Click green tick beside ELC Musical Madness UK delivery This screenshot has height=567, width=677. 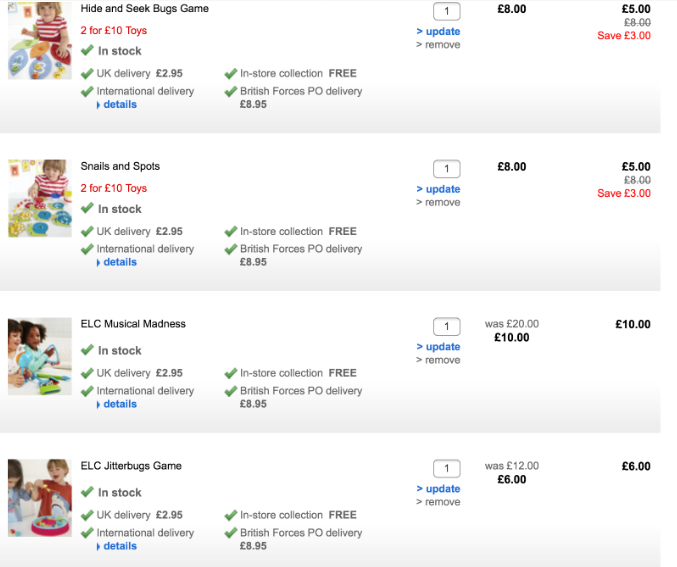(x=88, y=373)
